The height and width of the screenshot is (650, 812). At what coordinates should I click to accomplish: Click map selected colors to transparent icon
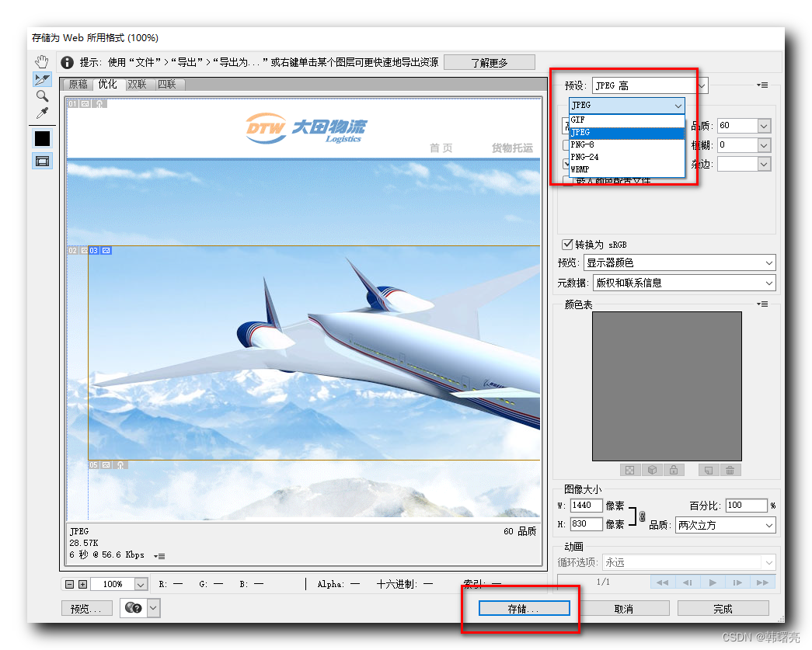[x=629, y=470]
